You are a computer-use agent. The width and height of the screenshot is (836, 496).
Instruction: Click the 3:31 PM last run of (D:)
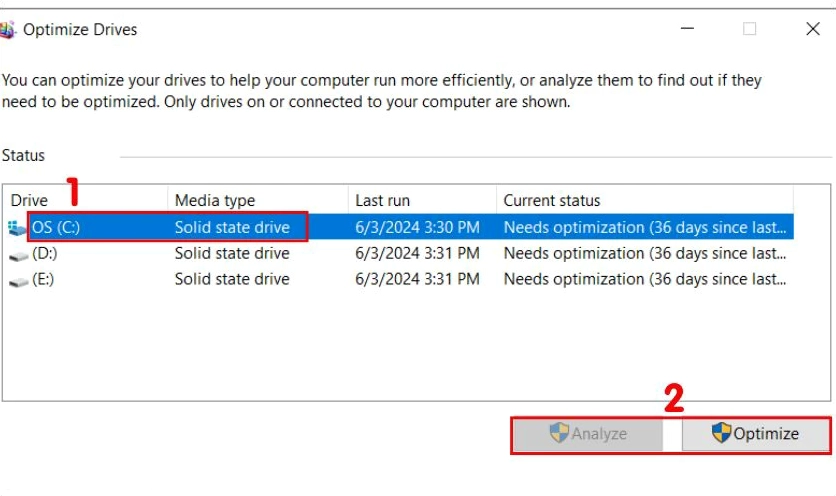417,254
